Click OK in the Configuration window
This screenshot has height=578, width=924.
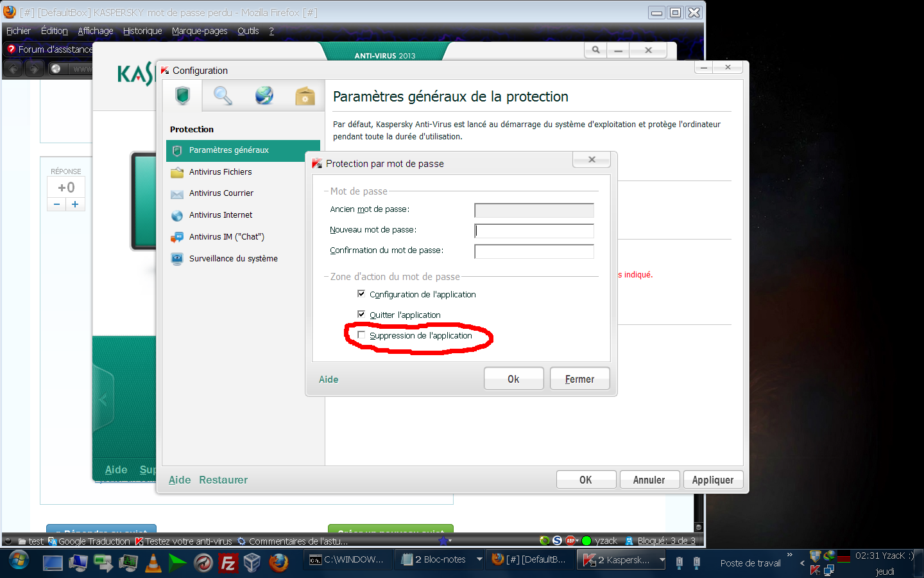point(586,480)
